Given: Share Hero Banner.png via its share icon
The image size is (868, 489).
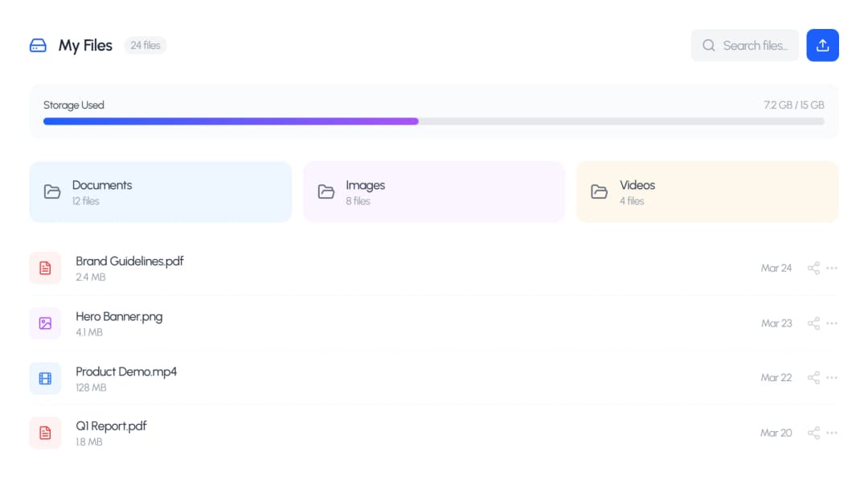Looking at the screenshot, I should (813, 323).
